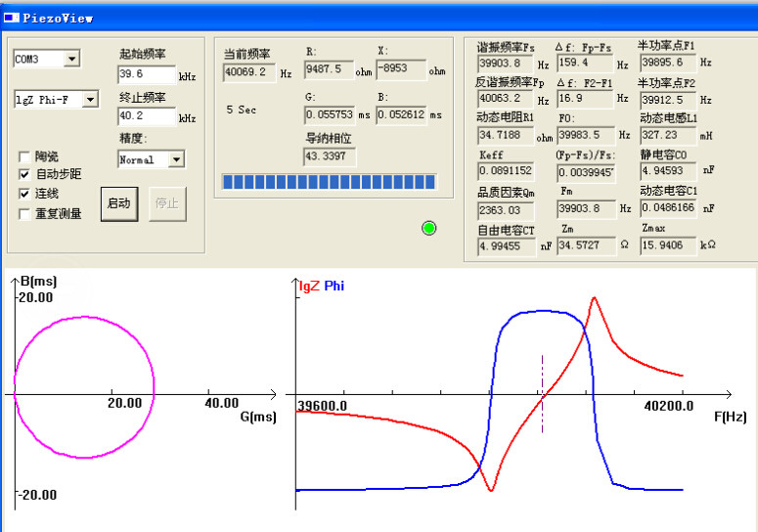The image size is (758, 532).
Task: Open the lgZ Phi-F mode dropdown
Action: pyautogui.click(x=90, y=100)
